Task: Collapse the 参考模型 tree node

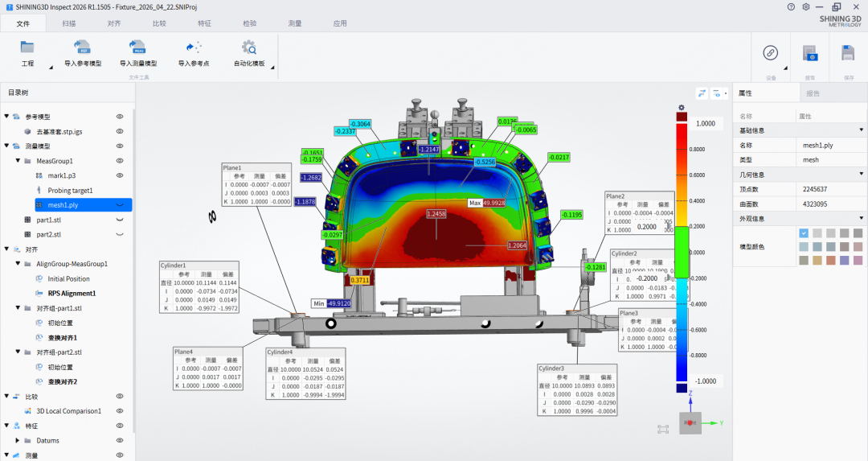Action: [x=6, y=117]
